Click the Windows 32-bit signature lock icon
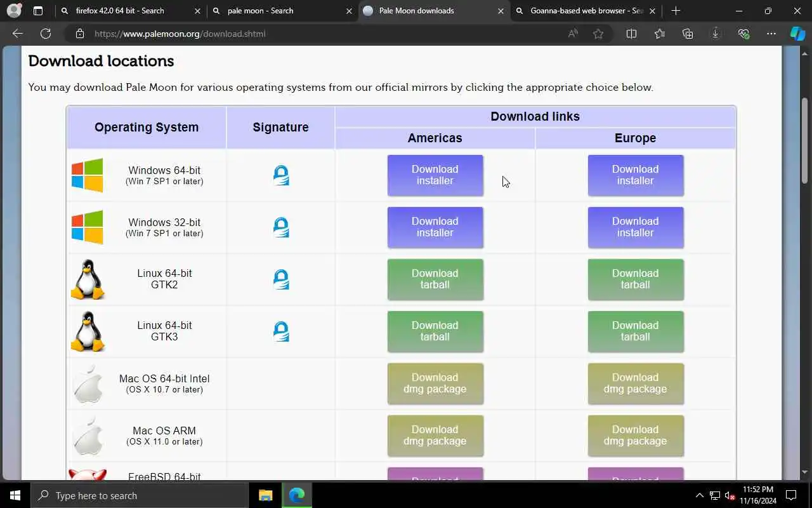The height and width of the screenshot is (508, 812). coord(281,227)
